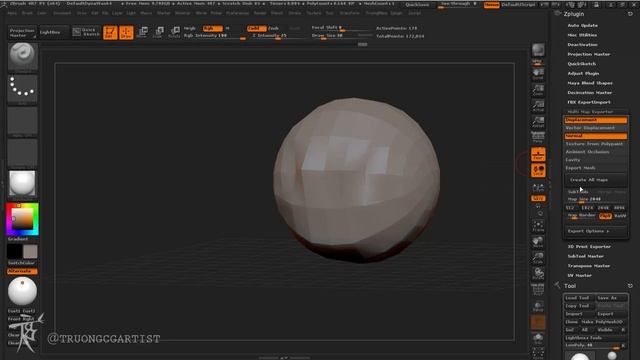Toggle PolyFrame Line Fill button
The width and height of the screenshot is (640, 360).
pos(538,290)
